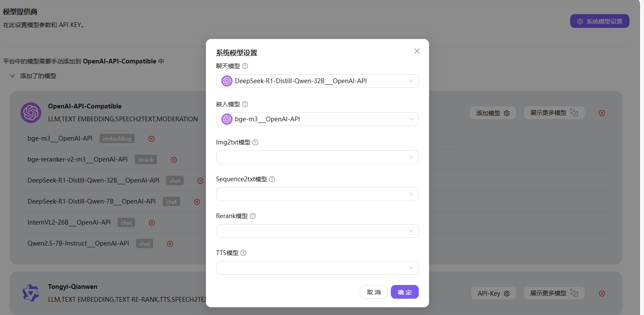Click the help icon next to 嵌入模型

(x=245, y=104)
